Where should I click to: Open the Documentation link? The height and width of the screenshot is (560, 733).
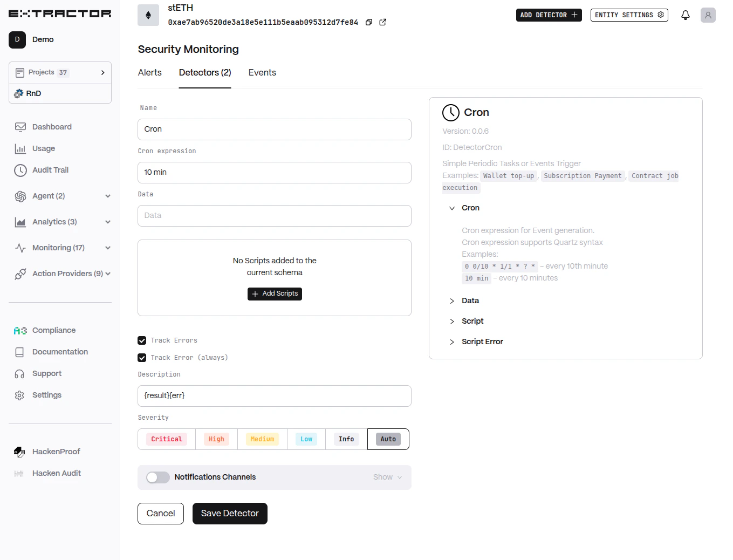(x=60, y=352)
